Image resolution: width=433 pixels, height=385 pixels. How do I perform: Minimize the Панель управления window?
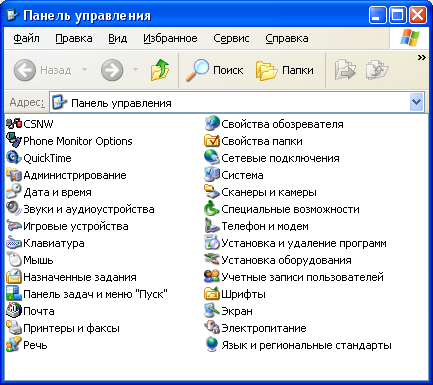[x=377, y=15]
